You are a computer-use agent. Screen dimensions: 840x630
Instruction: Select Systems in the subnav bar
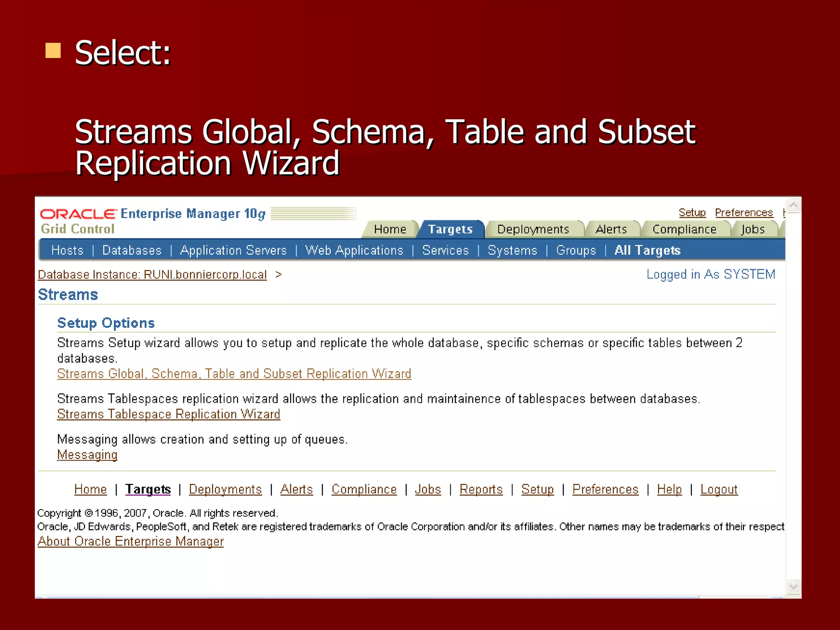point(512,250)
